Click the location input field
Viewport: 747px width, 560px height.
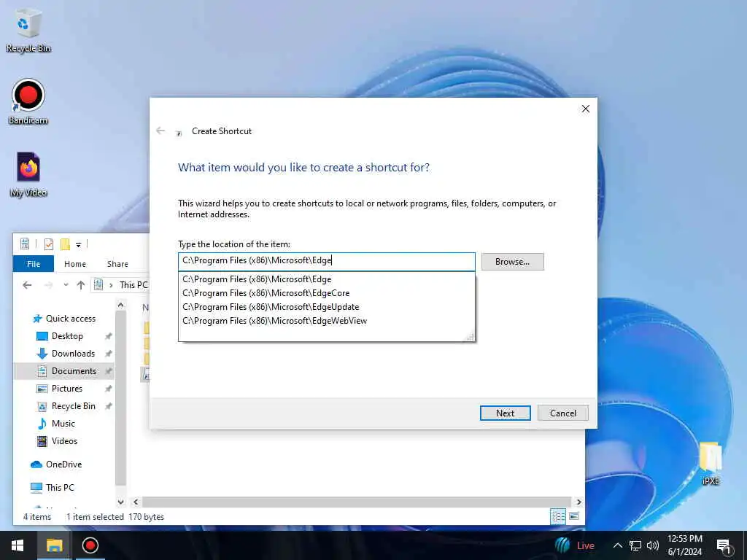tap(326, 261)
